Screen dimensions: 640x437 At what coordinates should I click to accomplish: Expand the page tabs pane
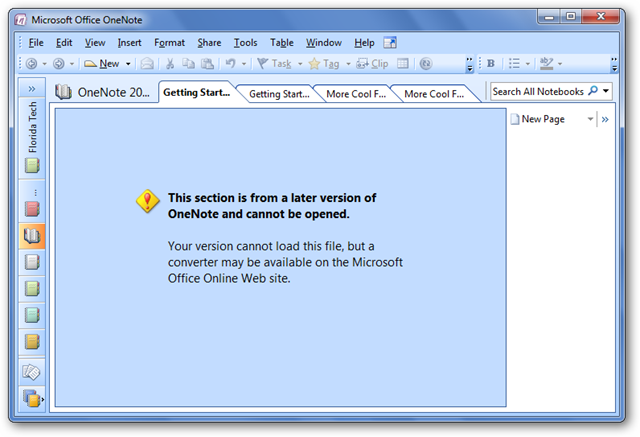[605, 120]
